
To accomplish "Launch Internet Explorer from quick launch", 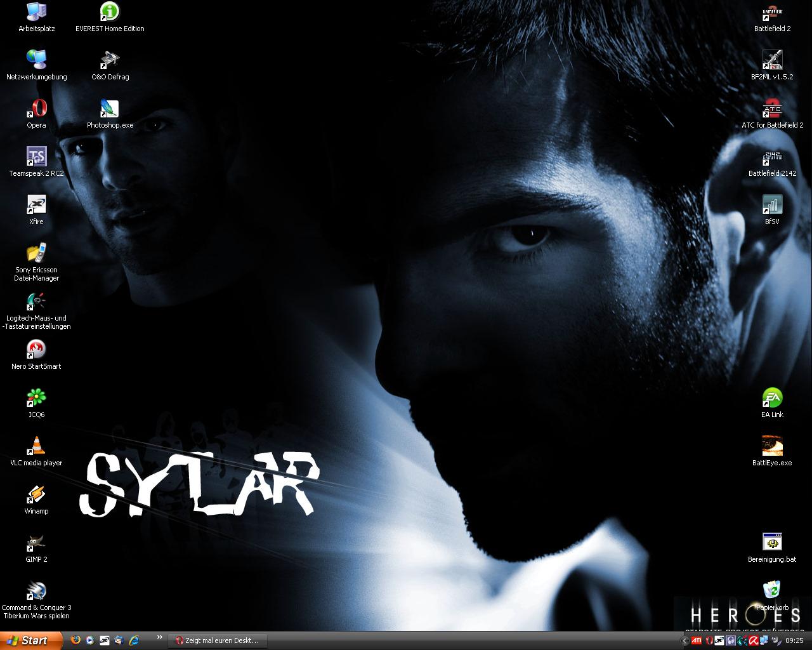I will pyautogui.click(x=134, y=640).
